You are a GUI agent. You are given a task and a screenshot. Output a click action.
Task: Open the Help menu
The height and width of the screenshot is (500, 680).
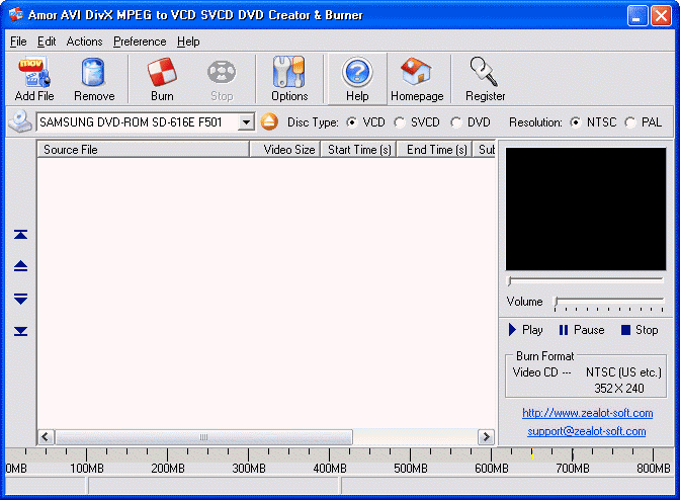pos(188,42)
